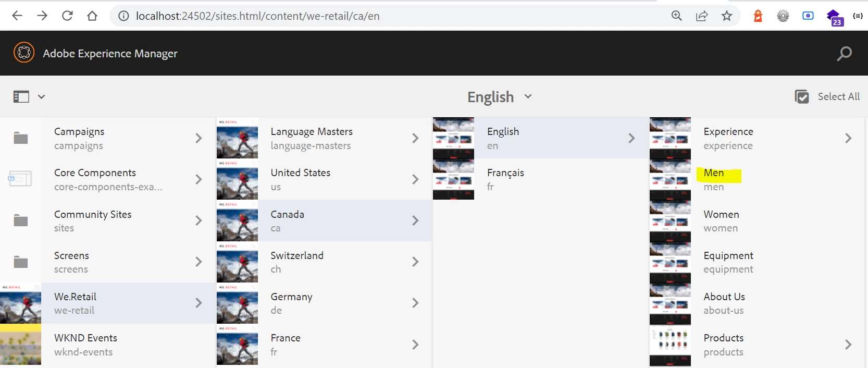Expand the United States row chevron
Screen dimensions: 868x368
415,179
